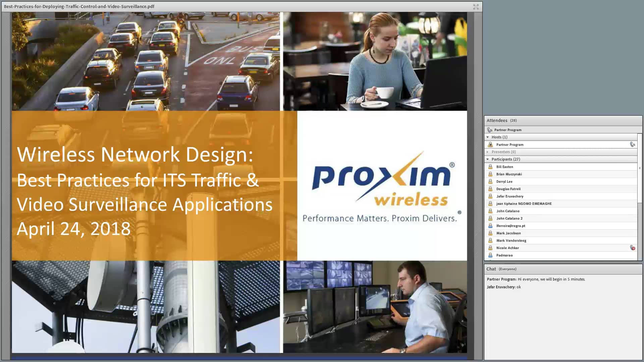This screenshot has width=644, height=362.
Task: Select attendee Mark Vandersteeg
Action: pos(561,240)
